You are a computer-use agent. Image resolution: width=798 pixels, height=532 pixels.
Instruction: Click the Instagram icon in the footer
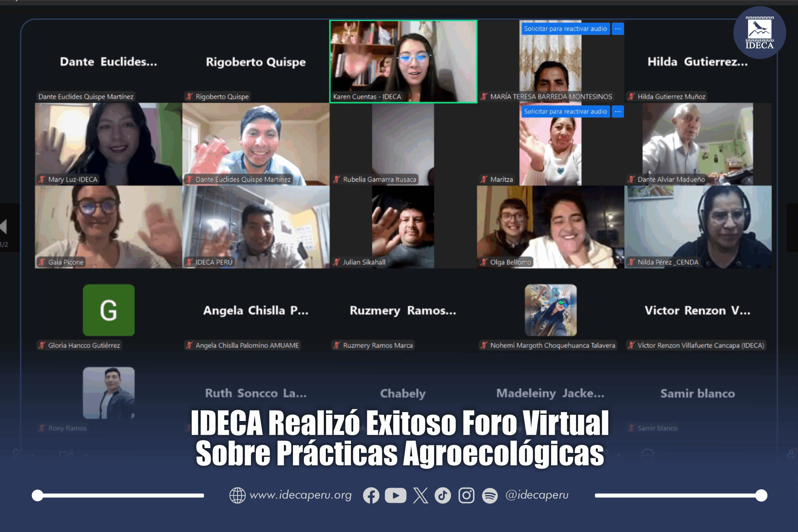(x=466, y=495)
